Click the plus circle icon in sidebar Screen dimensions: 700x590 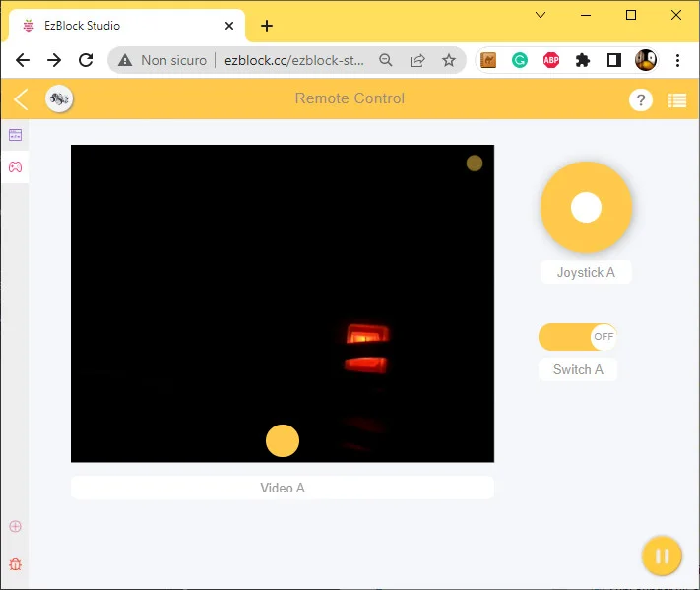click(x=15, y=526)
